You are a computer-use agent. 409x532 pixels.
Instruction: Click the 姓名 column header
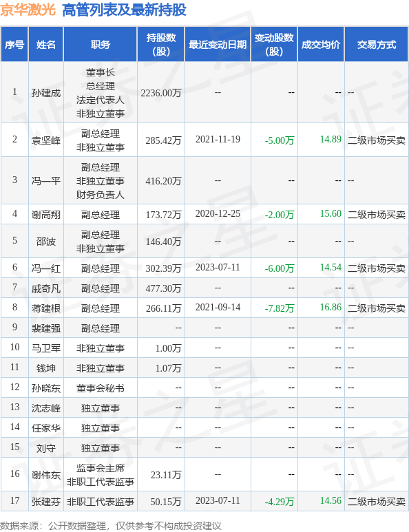46,45
